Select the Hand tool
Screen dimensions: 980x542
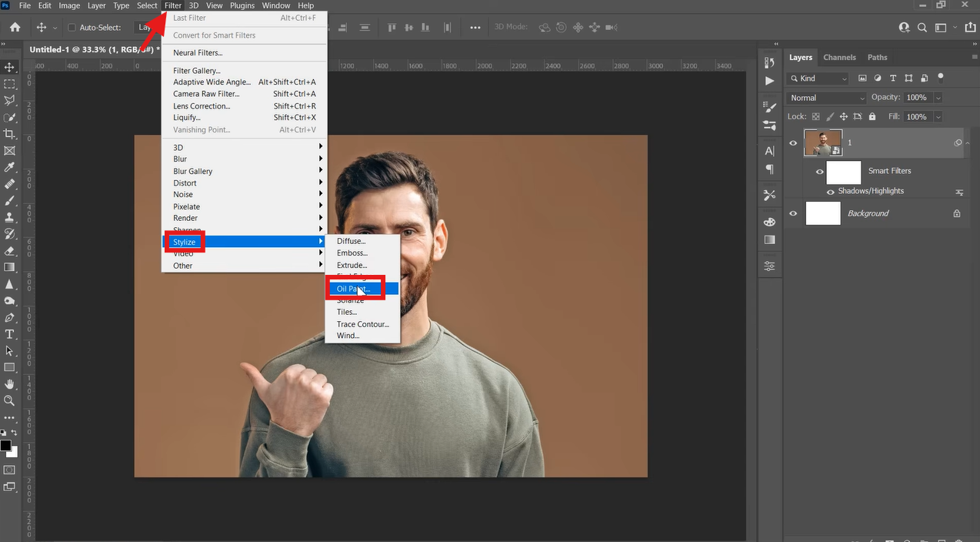(9, 384)
